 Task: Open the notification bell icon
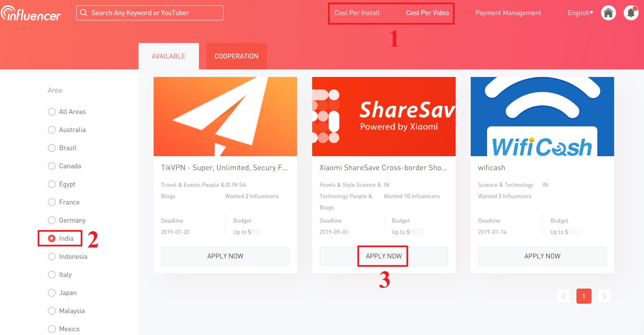631,13
